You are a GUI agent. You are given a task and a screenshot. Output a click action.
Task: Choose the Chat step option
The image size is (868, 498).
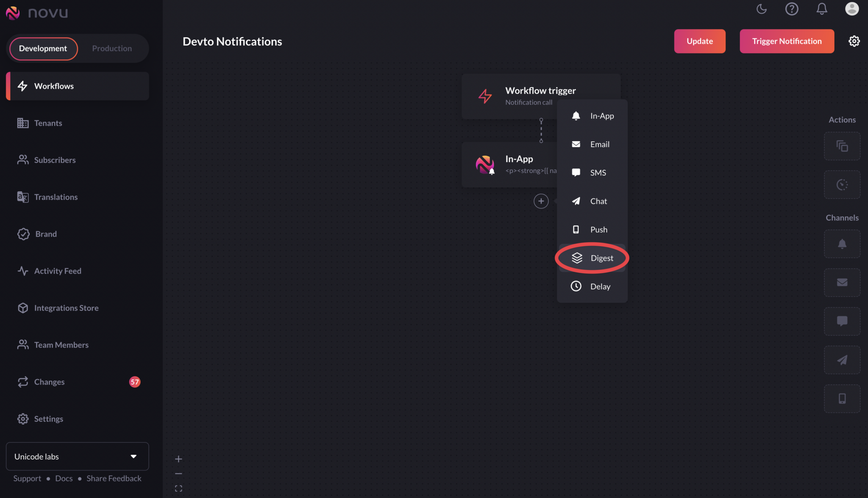(x=598, y=201)
